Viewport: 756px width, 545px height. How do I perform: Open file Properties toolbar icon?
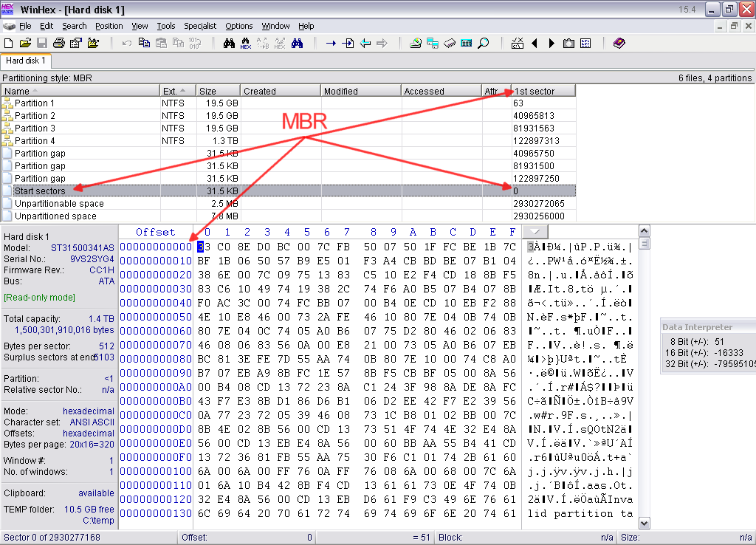click(x=76, y=44)
